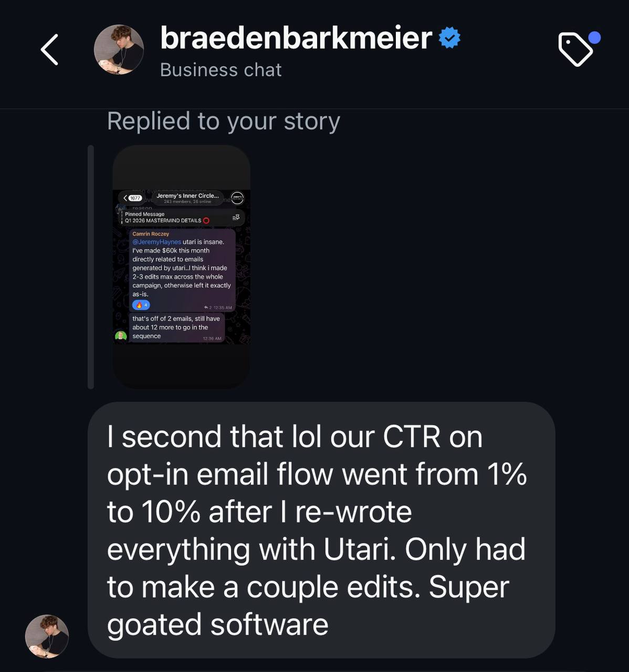This screenshot has width=629, height=672.
Task: Open braedenbarkmeier profile from username
Action: pyautogui.click(x=296, y=38)
